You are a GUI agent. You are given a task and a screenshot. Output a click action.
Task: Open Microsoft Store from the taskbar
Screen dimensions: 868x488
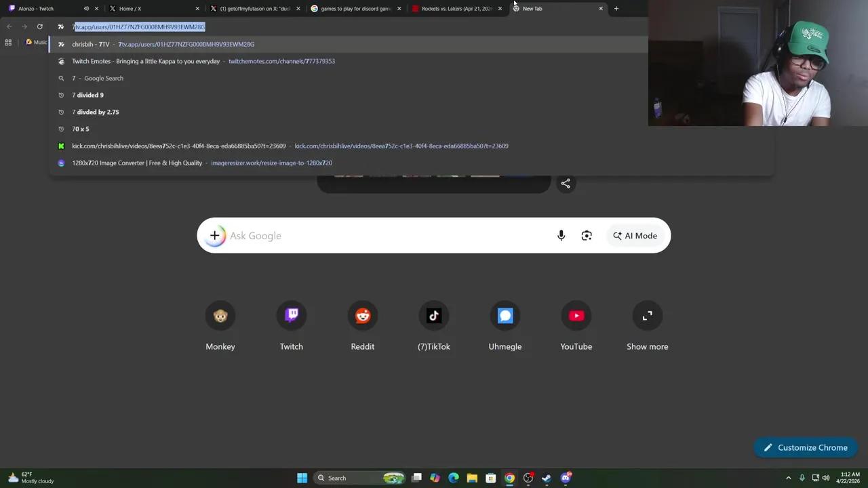(491, 478)
